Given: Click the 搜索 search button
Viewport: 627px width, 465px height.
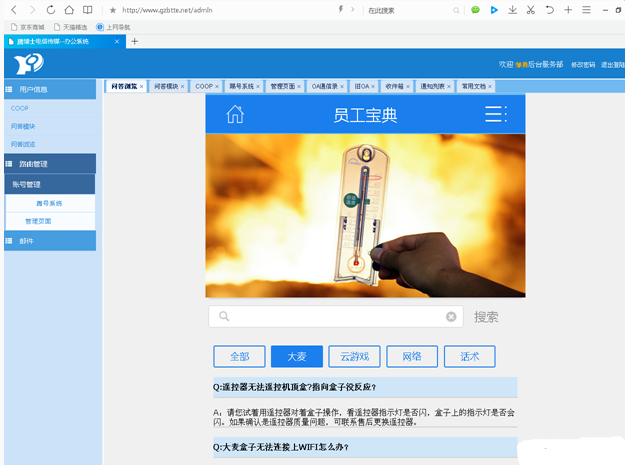Looking at the screenshot, I should pos(486,317).
